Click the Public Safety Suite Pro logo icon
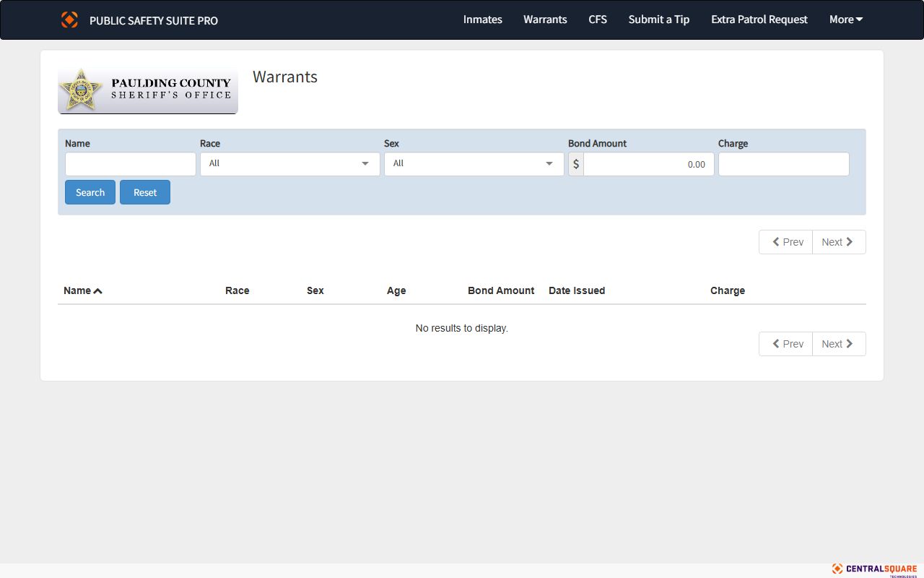924x578 pixels. (69, 20)
